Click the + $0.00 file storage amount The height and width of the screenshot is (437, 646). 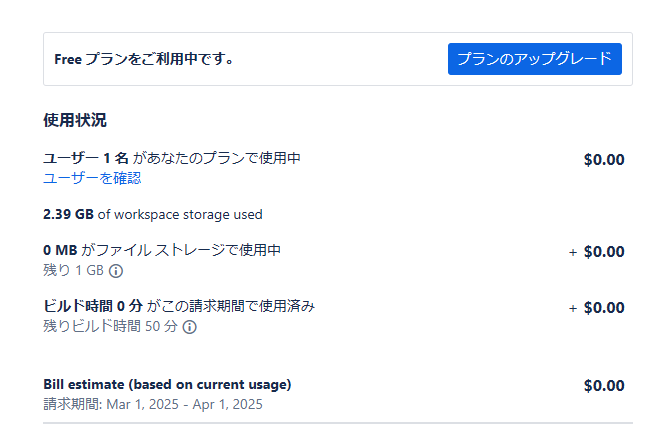pos(597,252)
